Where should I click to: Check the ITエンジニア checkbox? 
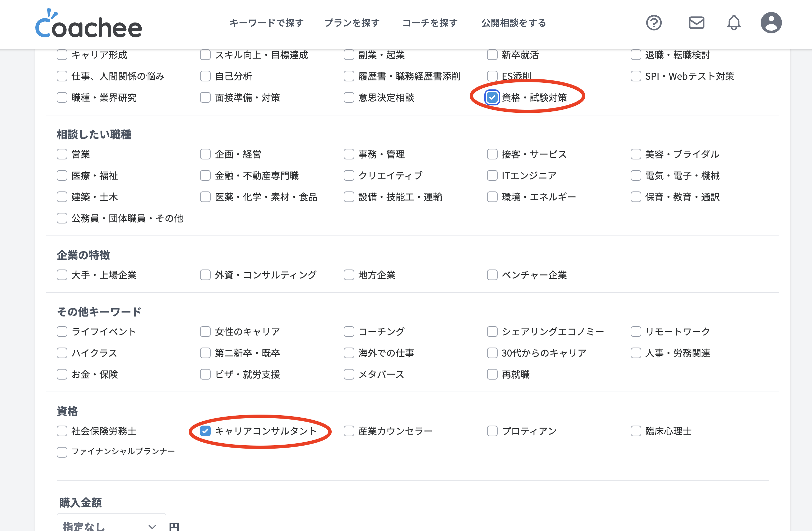tap(492, 175)
